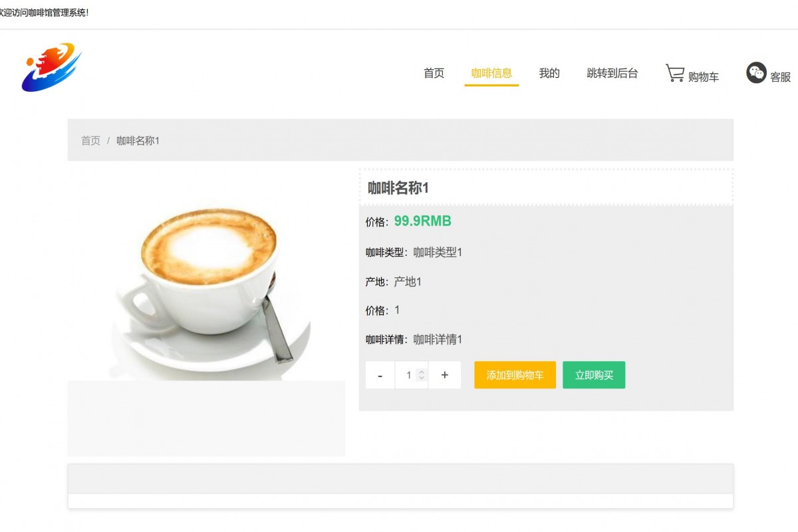Switch to the 首页 navigation tab
The image size is (798, 532).
pyautogui.click(x=434, y=73)
